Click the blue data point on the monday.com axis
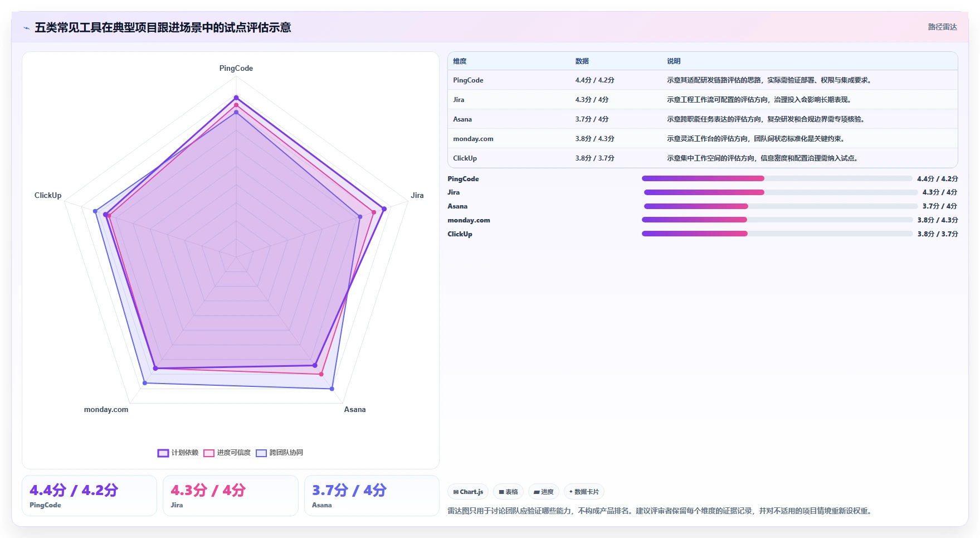Image resolution: width=980 pixels, height=538 pixels. pyautogui.click(x=145, y=383)
